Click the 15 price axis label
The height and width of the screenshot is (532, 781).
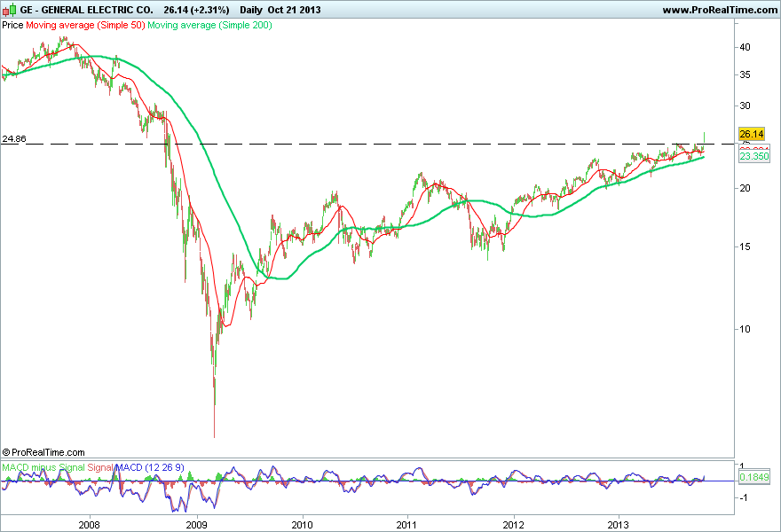pos(745,246)
